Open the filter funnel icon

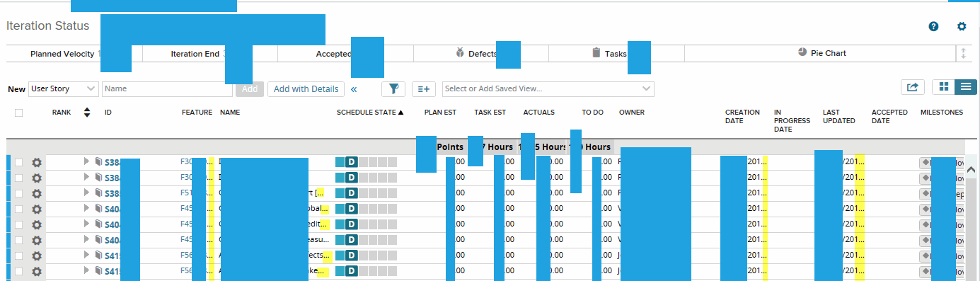(393, 88)
